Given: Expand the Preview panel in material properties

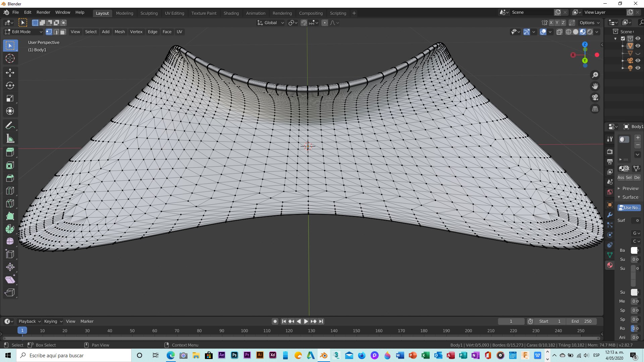Looking at the screenshot, I should click(x=629, y=188).
